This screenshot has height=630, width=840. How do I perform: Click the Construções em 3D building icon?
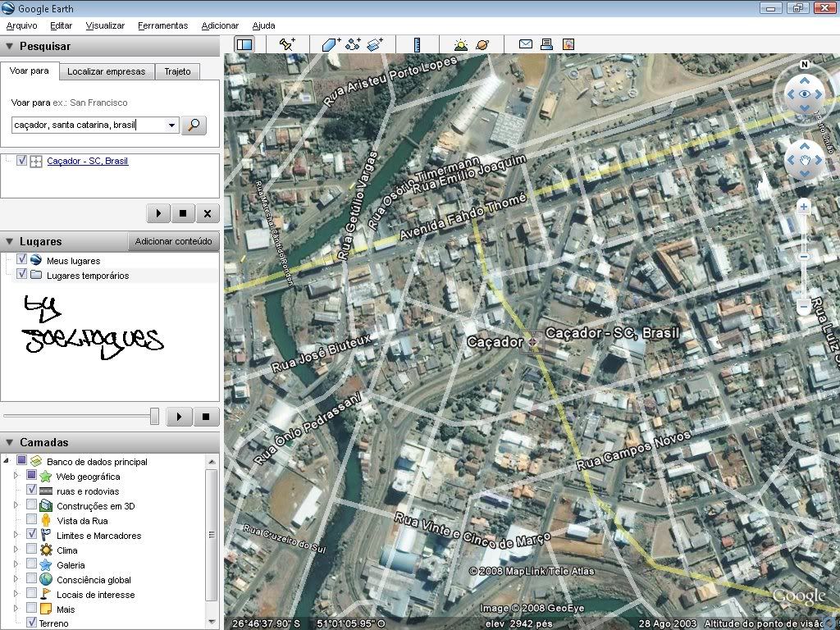point(46,505)
